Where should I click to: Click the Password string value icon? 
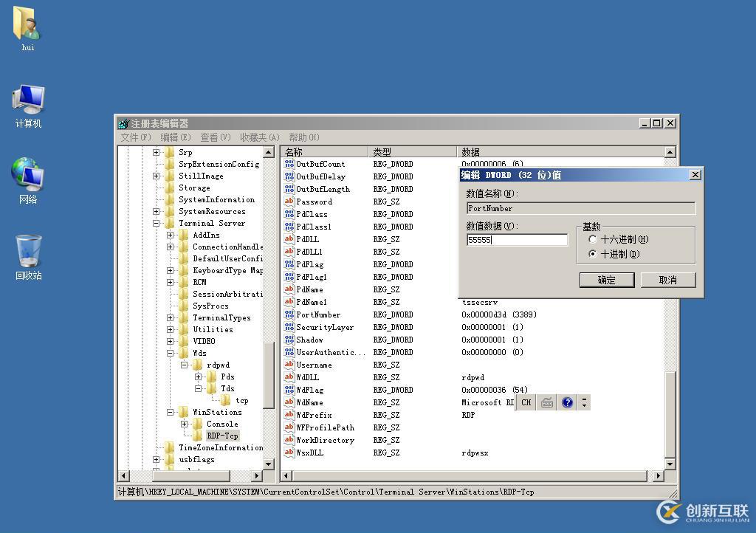tap(289, 202)
